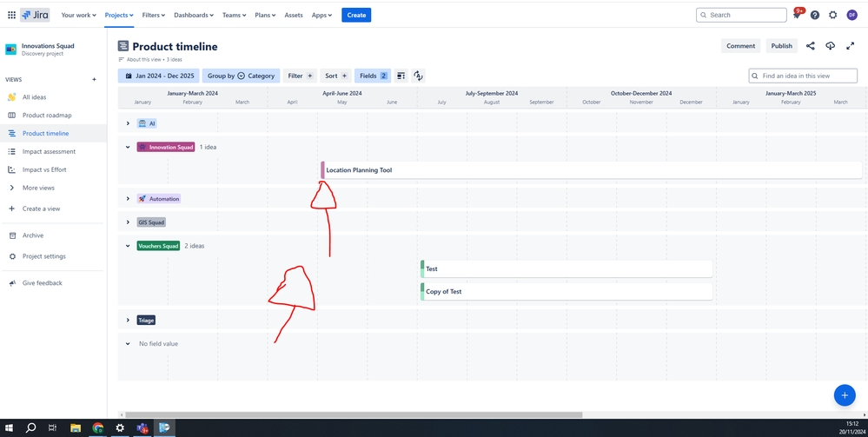868x437 pixels.
Task: Open the help question mark icon
Action: point(815,15)
